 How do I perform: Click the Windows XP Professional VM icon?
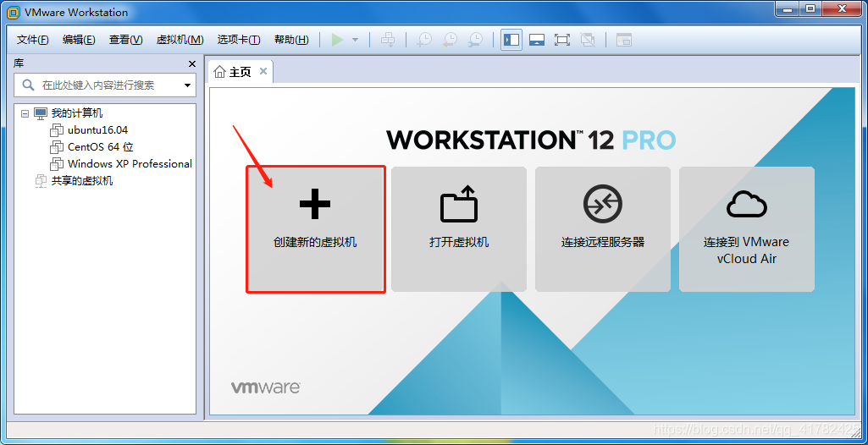(x=57, y=163)
